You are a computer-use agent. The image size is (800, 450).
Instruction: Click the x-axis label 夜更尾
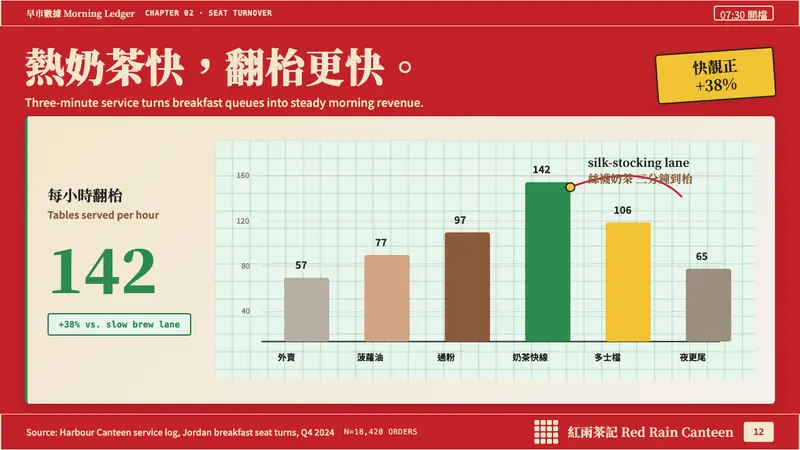click(x=692, y=357)
